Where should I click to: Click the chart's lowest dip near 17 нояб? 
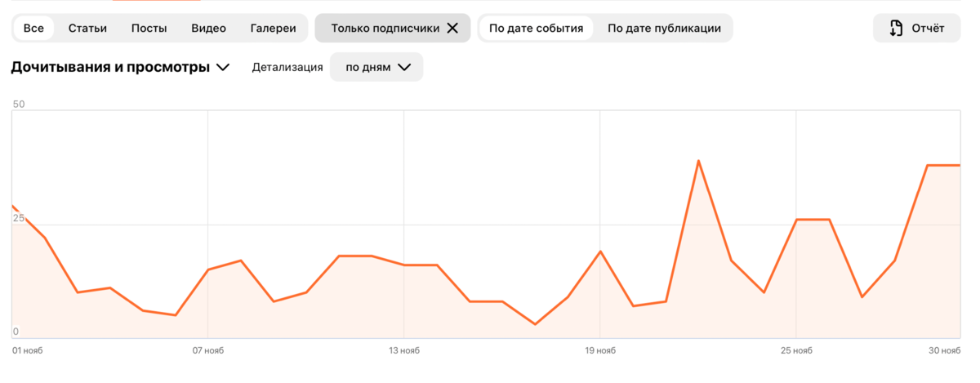click(535, 324)
